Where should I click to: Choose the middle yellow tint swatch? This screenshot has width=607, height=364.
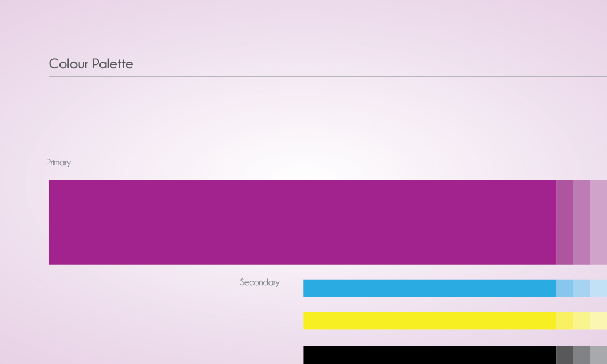pyautogui.click(x=581, y=321)
